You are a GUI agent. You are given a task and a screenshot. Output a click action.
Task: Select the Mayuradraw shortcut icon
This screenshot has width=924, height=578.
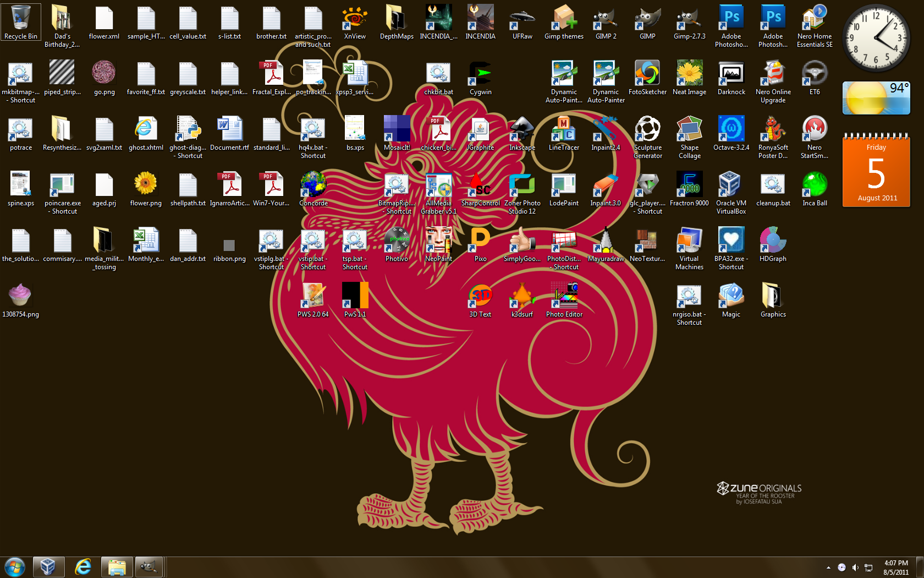tap(606, 244)
